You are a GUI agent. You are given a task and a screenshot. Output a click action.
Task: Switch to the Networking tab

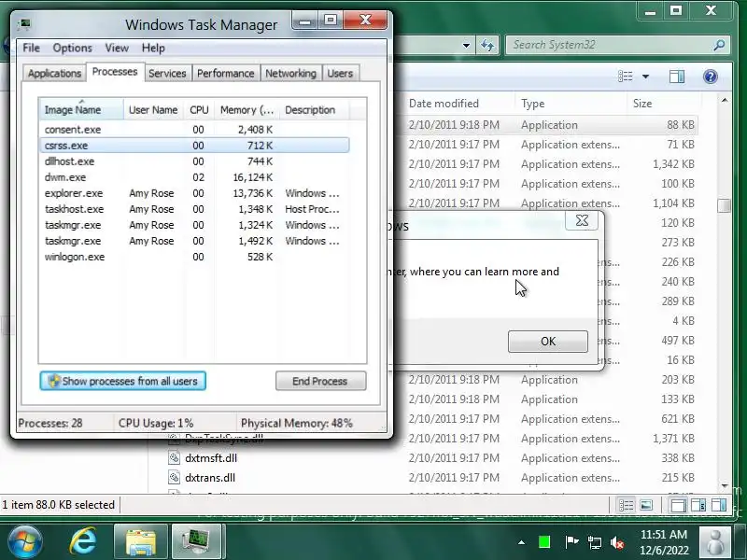[290, 74]
